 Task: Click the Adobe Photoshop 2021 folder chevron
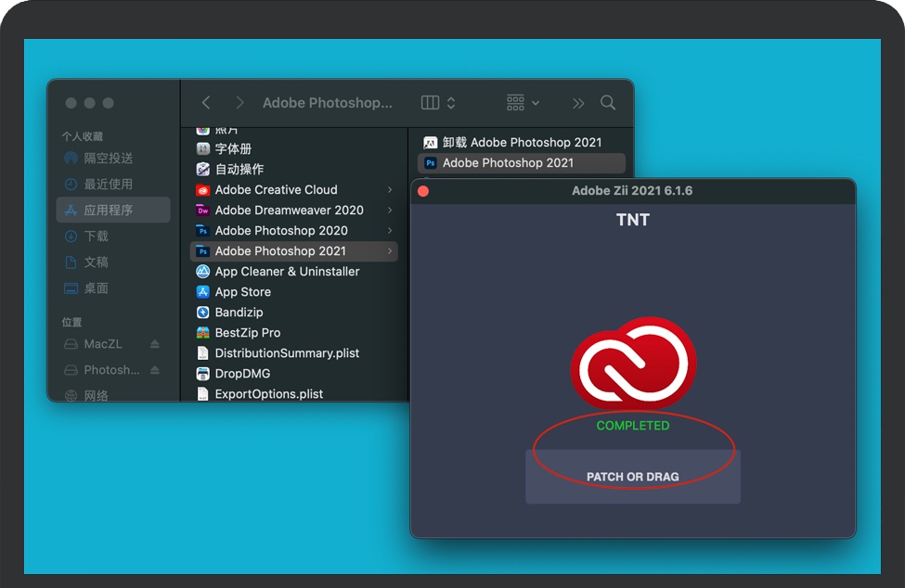tap(390, 250)
